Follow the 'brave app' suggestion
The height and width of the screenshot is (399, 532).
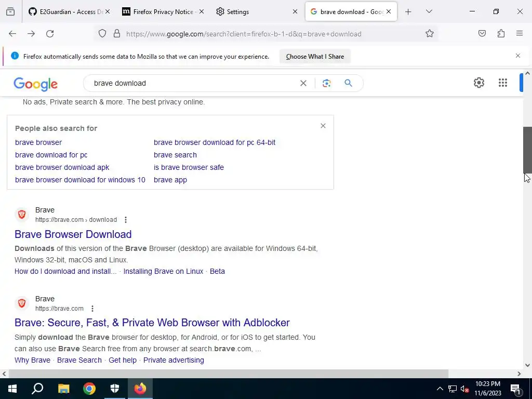[x=170, y=180]
